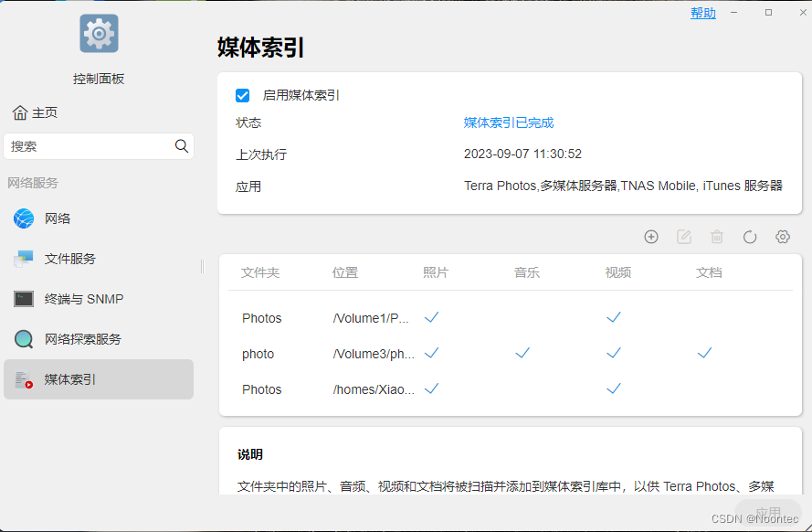Open the settings gear above the folder table
Image resolution: width=812 pixels, height=532 pixels.
(783, 237)
